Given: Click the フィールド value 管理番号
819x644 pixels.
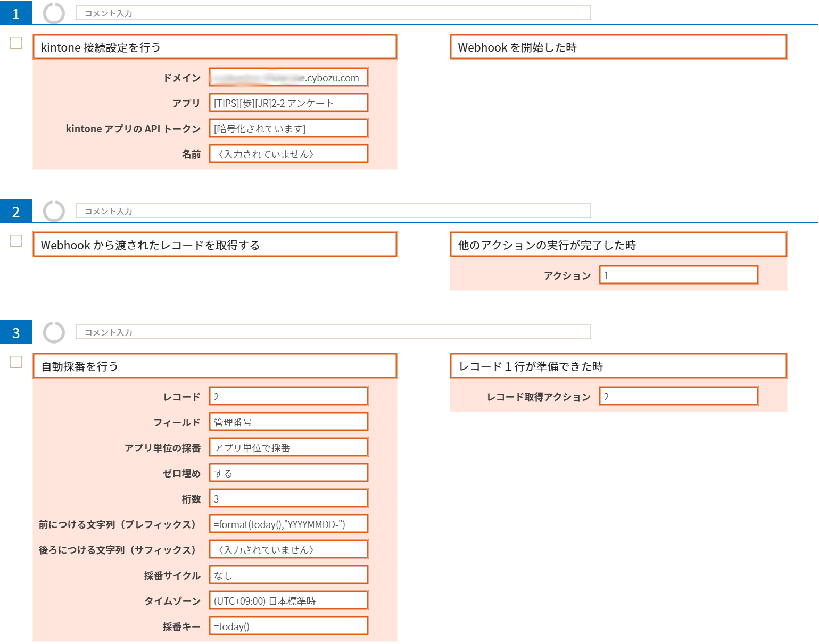Looking at the screenshot, I should [x=288, y=422].
